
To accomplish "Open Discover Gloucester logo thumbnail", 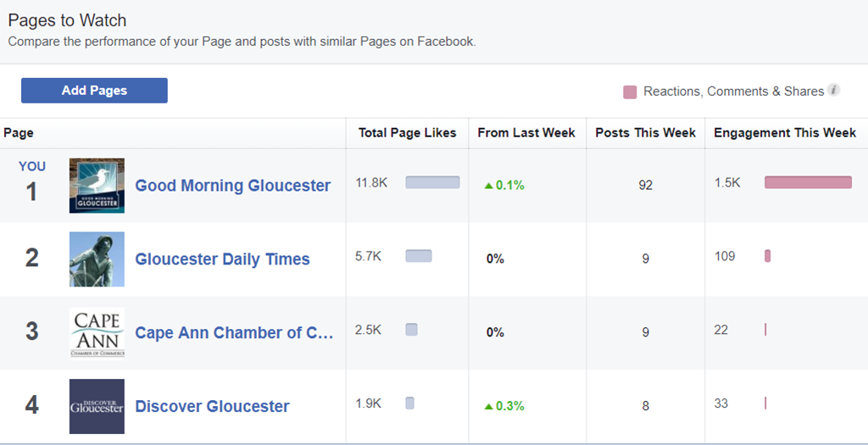I will [97, 406].
